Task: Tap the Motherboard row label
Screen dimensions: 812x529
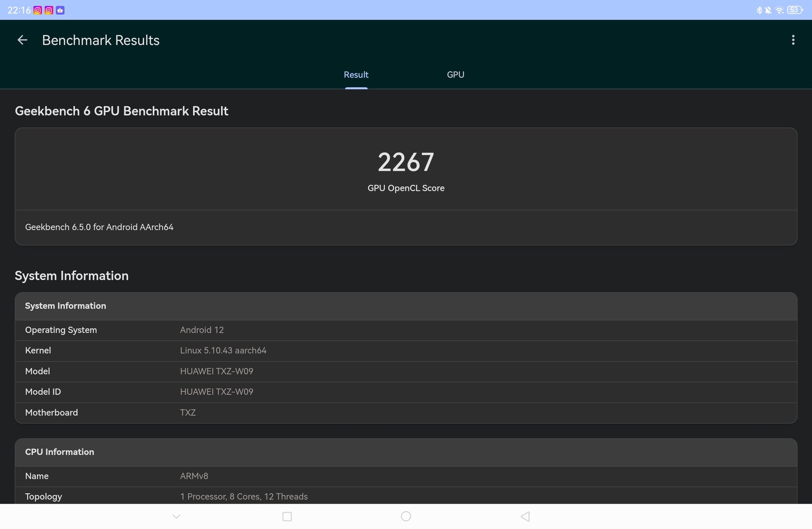Action: click(x=51, y=413)
